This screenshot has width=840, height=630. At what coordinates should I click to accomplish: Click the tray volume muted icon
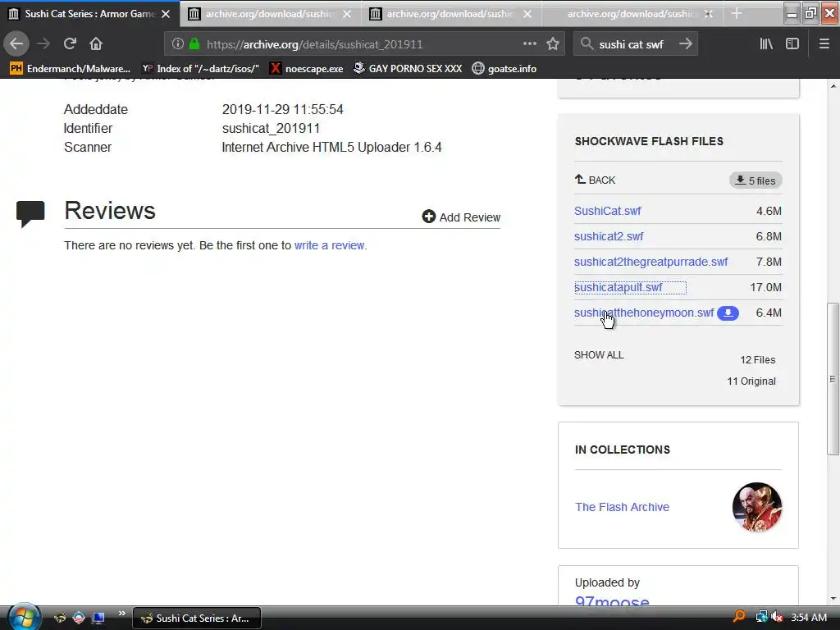point(778,617)
